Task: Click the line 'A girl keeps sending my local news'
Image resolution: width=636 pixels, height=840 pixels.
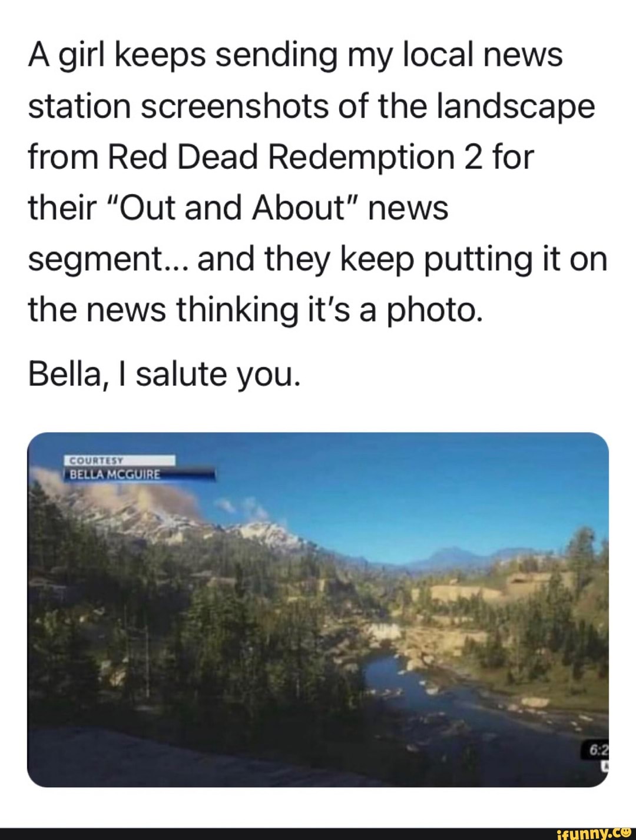Action: click(x=296, y=55)
